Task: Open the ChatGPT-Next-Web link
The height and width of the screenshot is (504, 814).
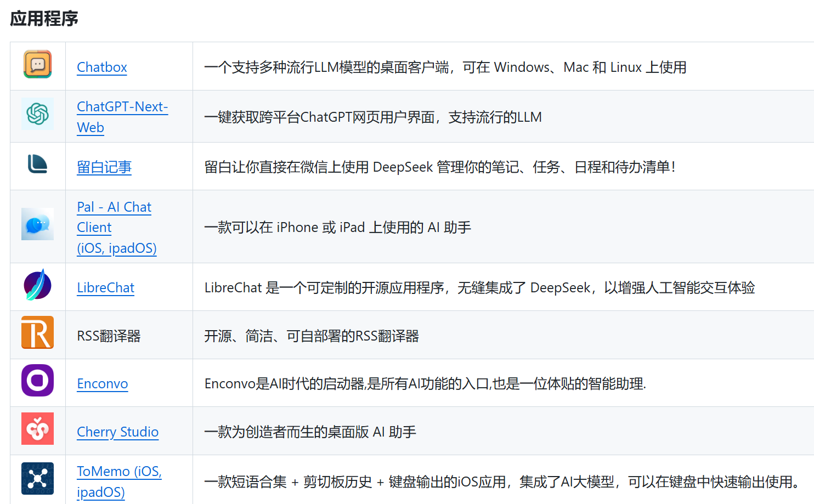Action: click(122, 117)
